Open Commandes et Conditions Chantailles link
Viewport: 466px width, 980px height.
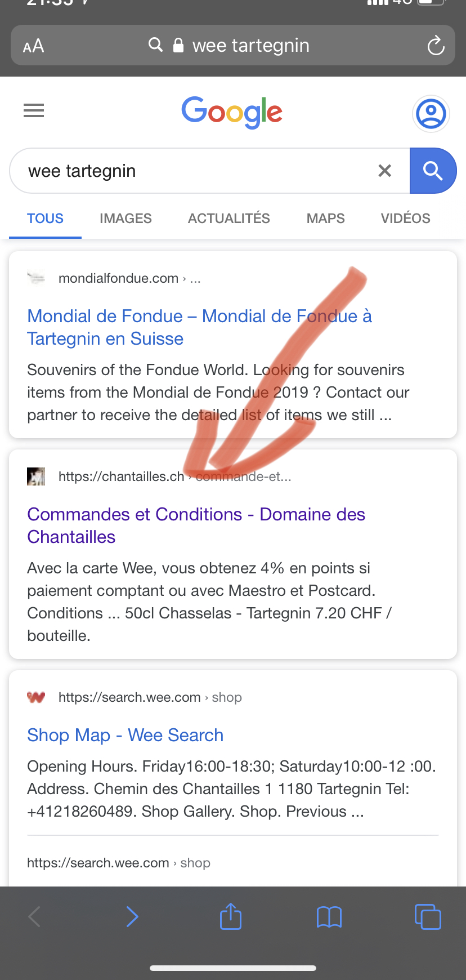coord(196,525)
